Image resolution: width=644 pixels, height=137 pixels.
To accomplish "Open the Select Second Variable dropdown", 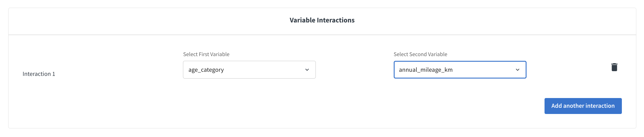I will [460, 70].
